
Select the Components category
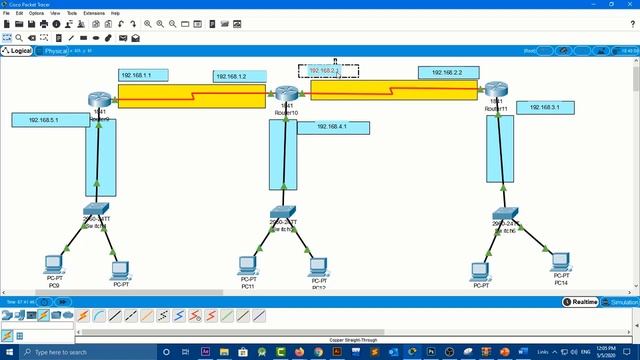coord(31,315)
